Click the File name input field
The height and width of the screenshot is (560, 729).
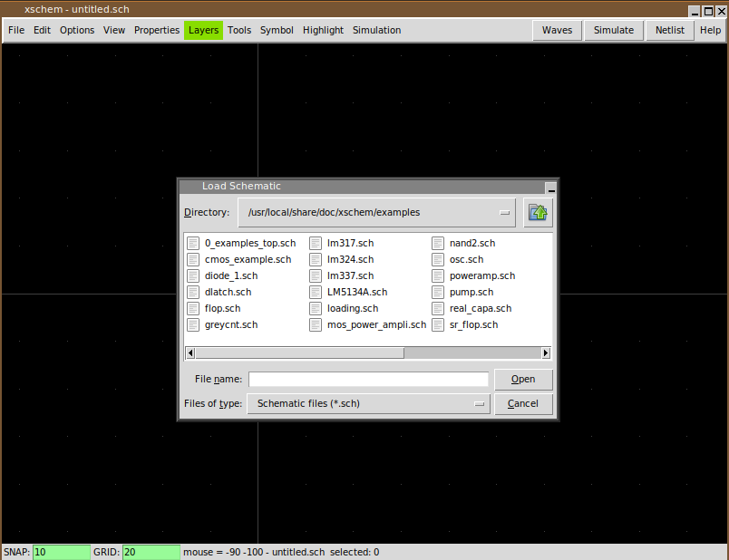368,380
